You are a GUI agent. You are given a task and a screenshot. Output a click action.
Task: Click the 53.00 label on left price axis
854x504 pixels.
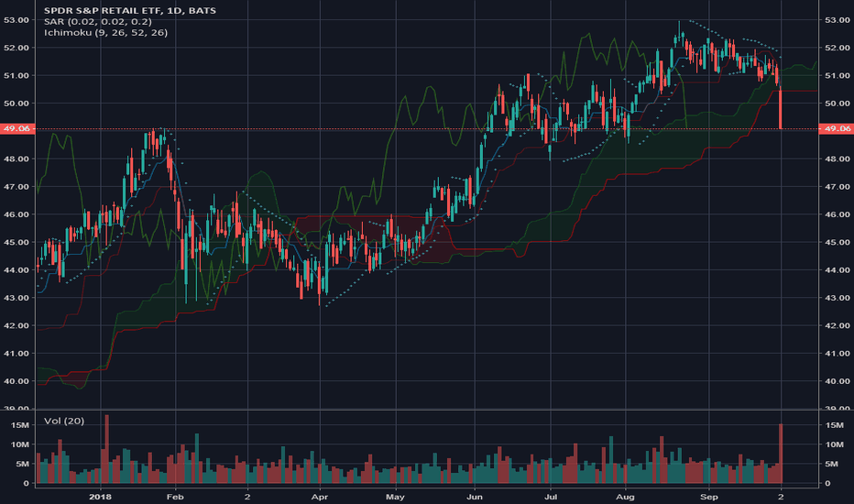pos(16,20)
